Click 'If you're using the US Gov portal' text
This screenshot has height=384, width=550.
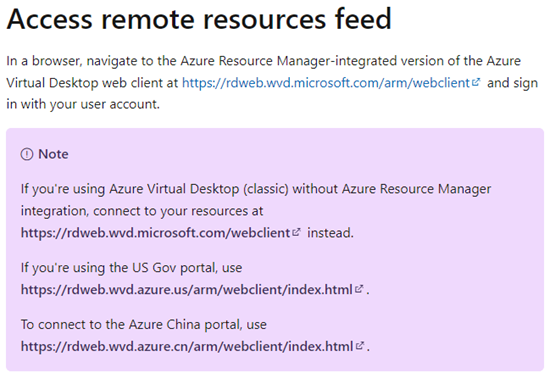[132, 268]
